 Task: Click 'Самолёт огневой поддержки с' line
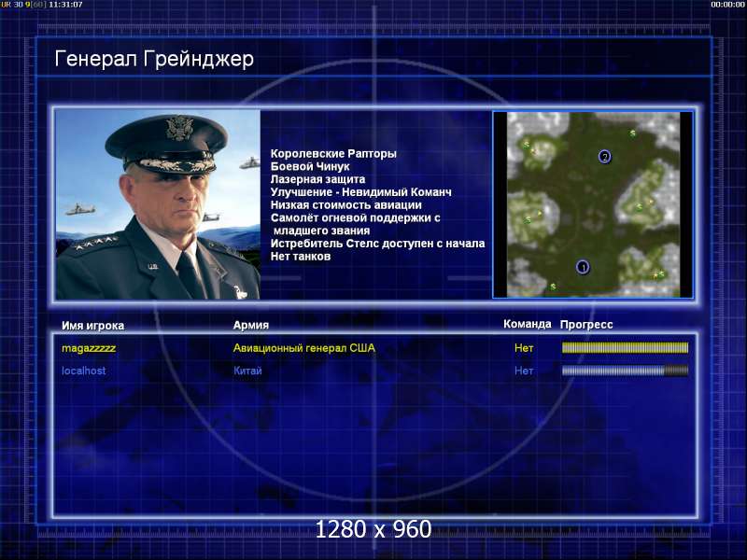tap(356, 218)
